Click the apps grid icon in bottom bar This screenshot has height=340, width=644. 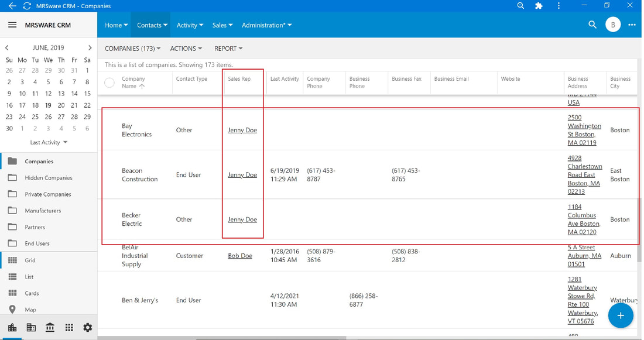[69, 327]
